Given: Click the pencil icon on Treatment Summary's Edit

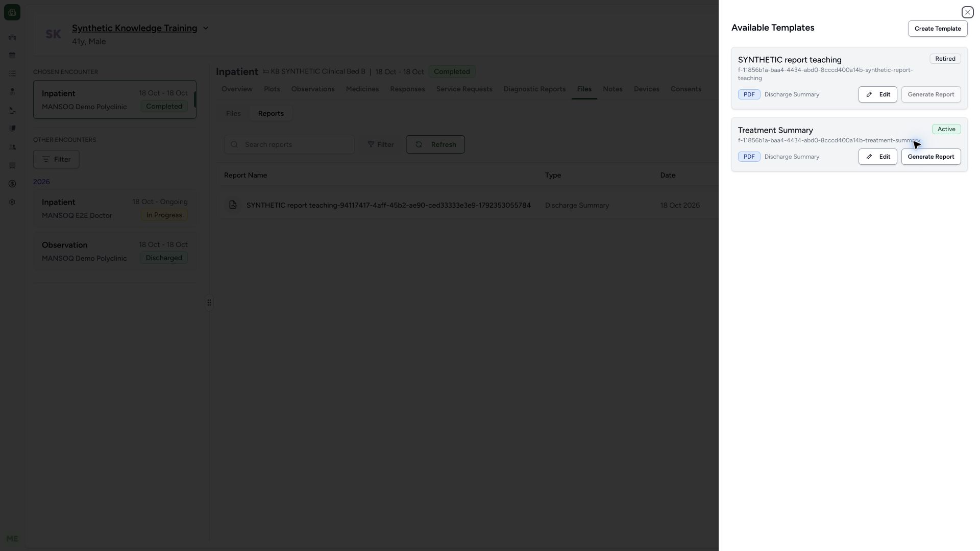Looking at the screenshot, I should [869, 157].
